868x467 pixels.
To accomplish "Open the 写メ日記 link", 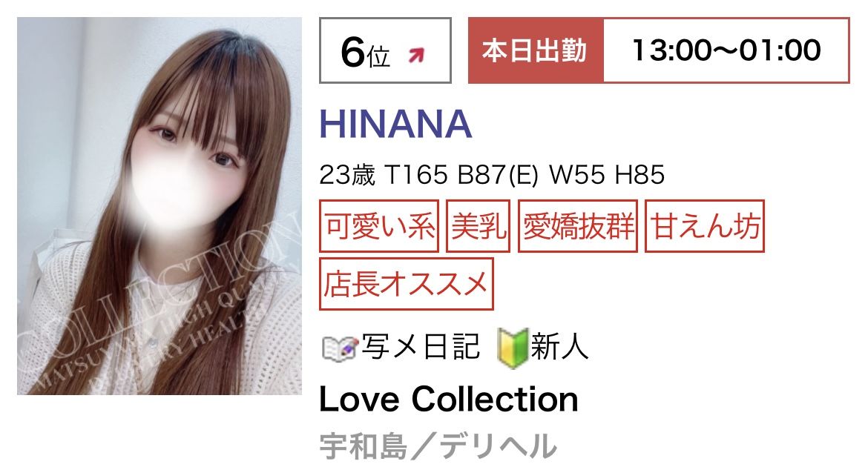I will tap(421, 348).
